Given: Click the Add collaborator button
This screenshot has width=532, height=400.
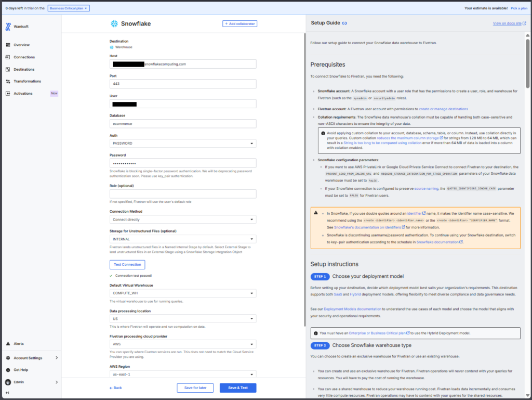Looking at the screenshot, I should pyautogui.click(x=240, y=24).
